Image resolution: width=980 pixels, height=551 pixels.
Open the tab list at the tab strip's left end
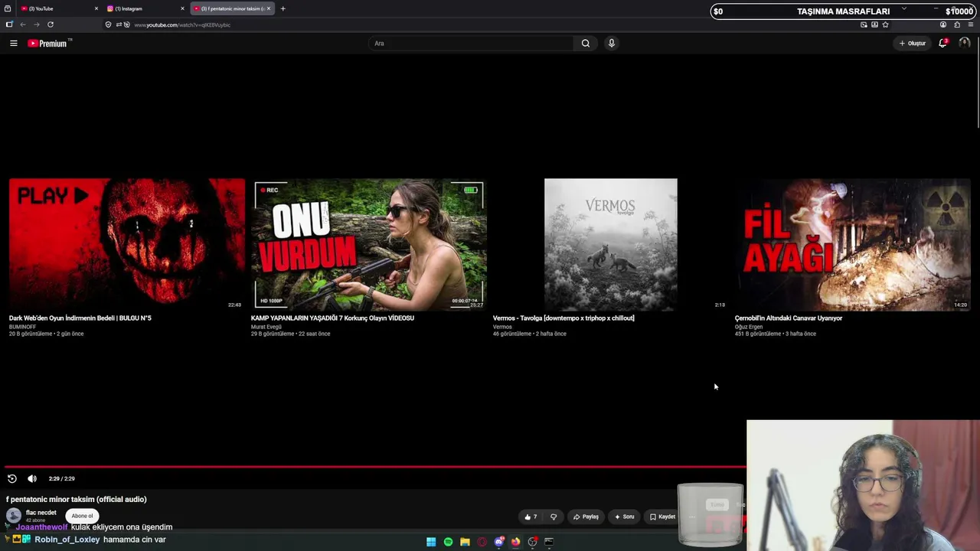[8, 8]
